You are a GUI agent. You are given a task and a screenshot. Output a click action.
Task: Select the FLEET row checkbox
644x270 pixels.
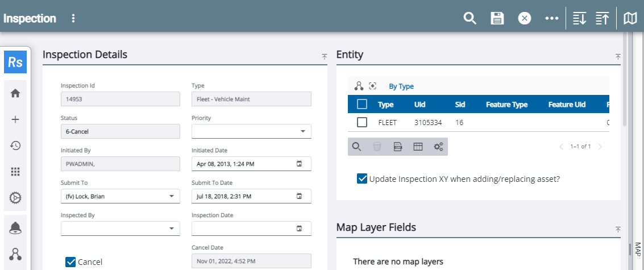(x=362, y=122)
